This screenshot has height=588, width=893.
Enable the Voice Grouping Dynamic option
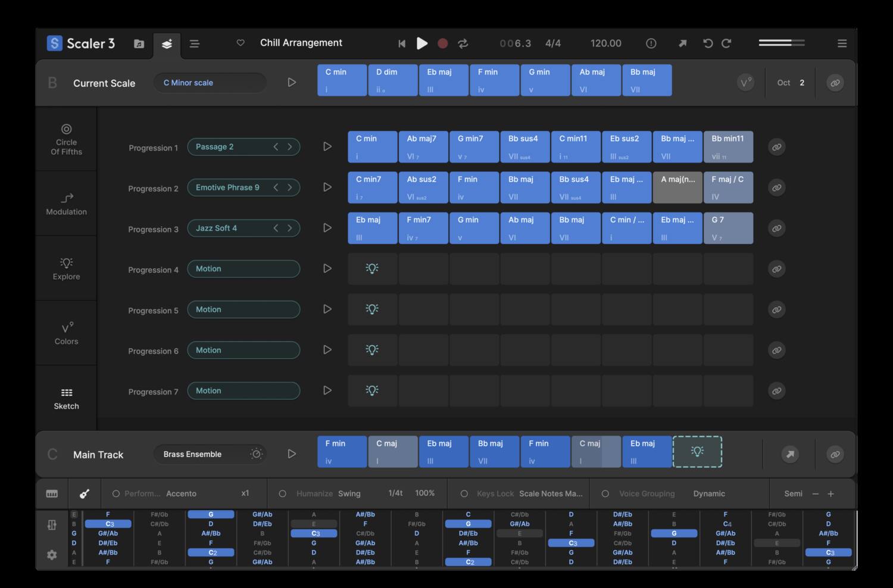point(605,493)
